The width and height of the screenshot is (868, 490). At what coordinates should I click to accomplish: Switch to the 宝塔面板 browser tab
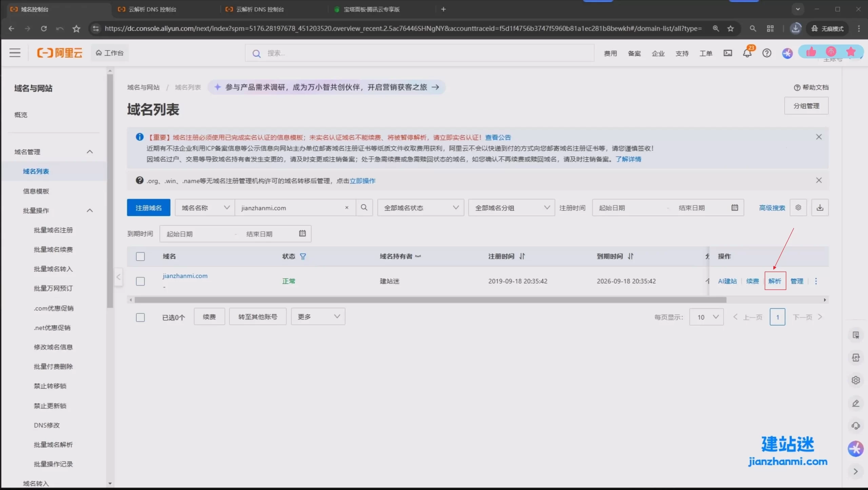tap(371, 9)
